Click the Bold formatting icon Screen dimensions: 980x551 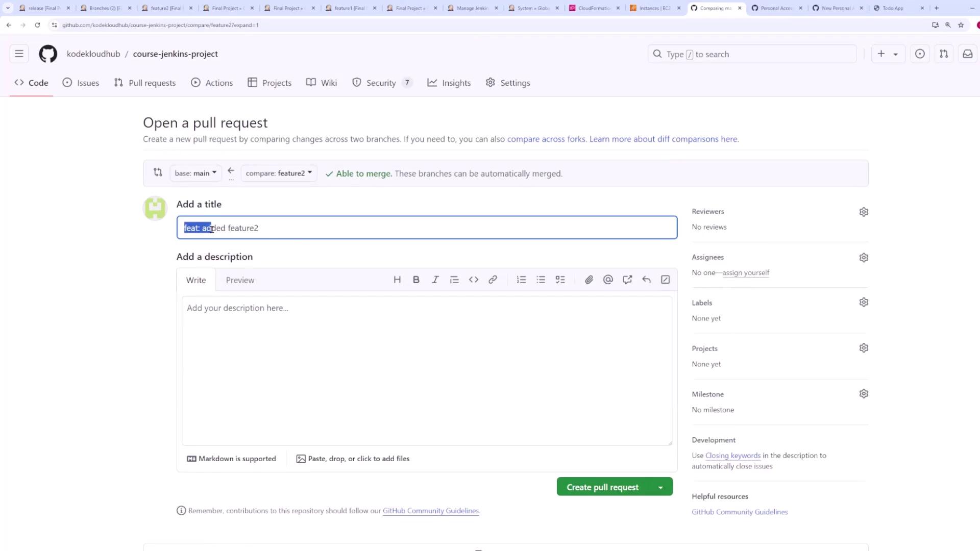tap(416, 280)
